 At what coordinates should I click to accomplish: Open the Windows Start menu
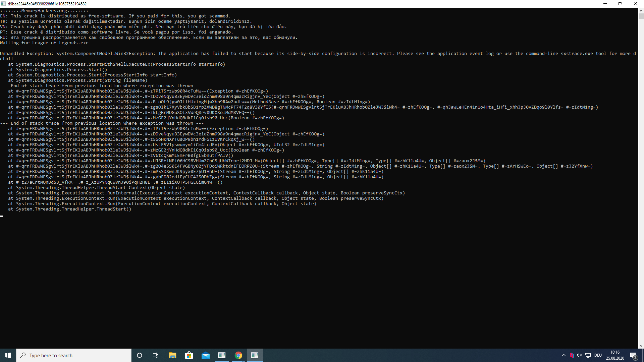(x=8, y=355)
